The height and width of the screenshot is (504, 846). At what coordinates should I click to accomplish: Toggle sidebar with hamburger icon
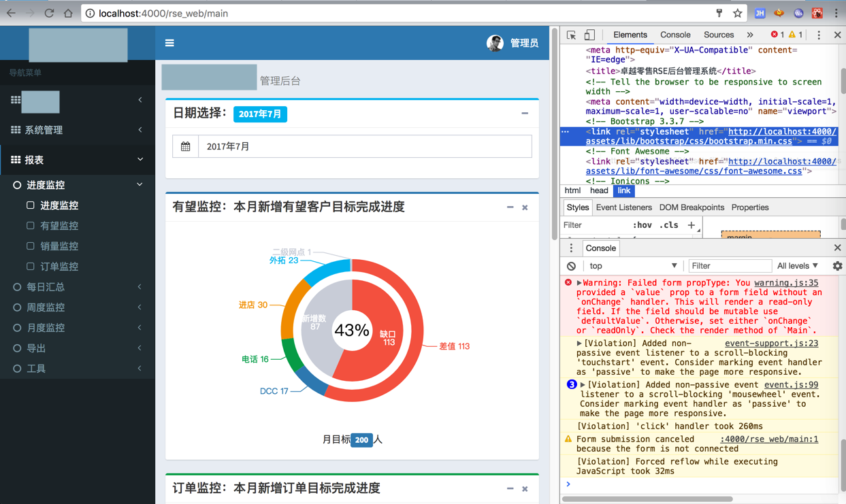point(169,43)
